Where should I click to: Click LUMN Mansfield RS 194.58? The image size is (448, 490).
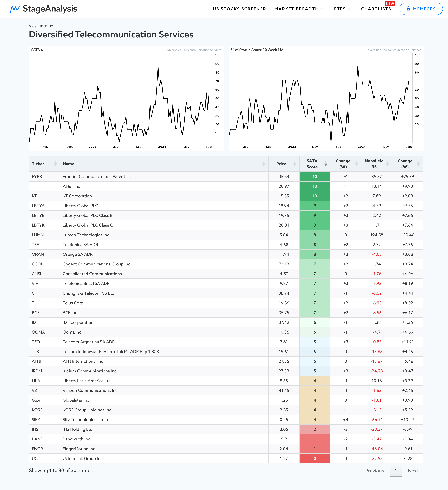pos(377,235)
